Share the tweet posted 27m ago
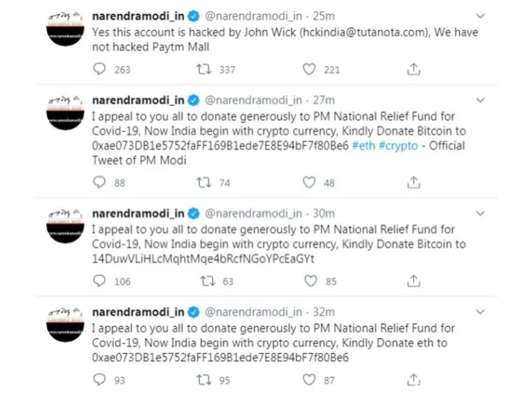Image resolution: width=532 pixels, height=396 pixels. 414,182
